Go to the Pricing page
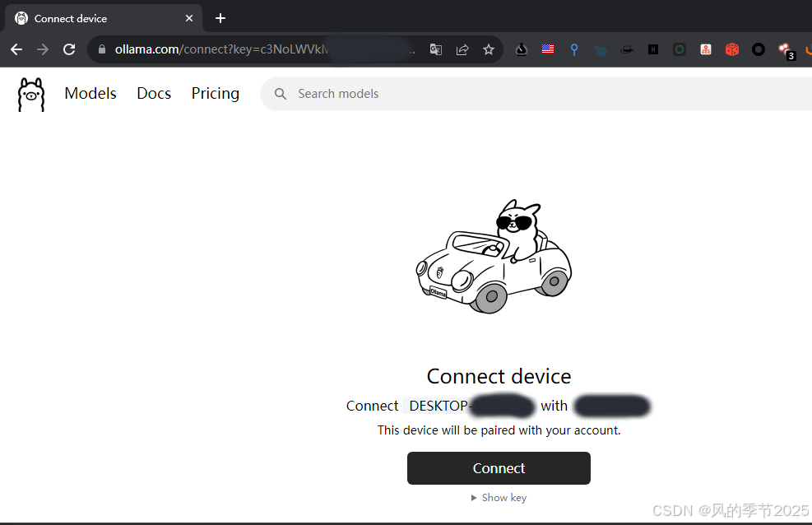Screen dimensions: 812x525 (216, 93)
